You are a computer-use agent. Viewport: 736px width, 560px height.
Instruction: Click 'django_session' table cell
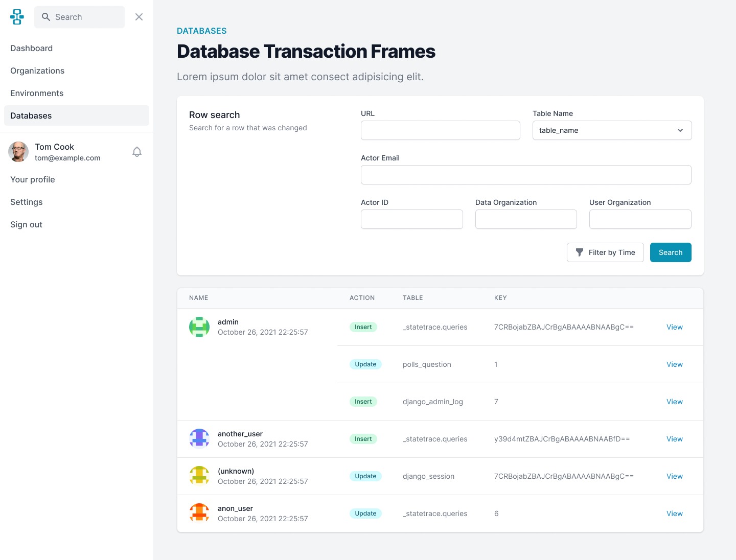[428, 476]
